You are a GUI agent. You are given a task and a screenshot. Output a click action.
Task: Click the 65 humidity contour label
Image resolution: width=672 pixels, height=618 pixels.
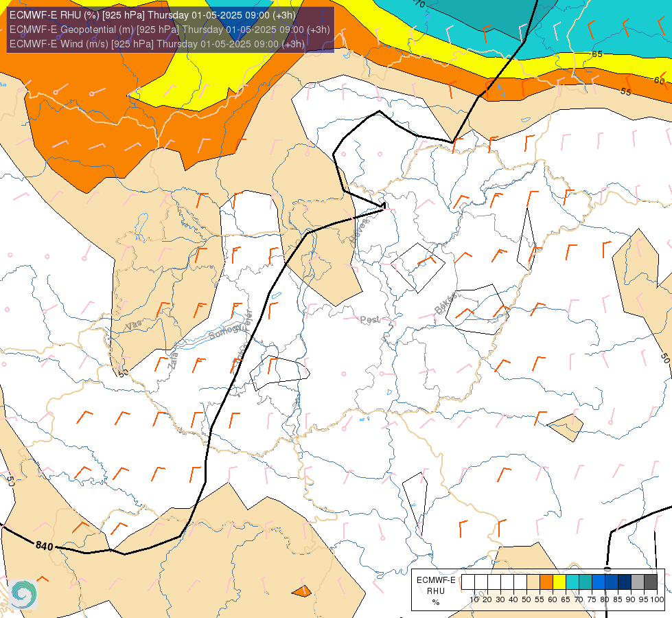[x=597, y=54]
